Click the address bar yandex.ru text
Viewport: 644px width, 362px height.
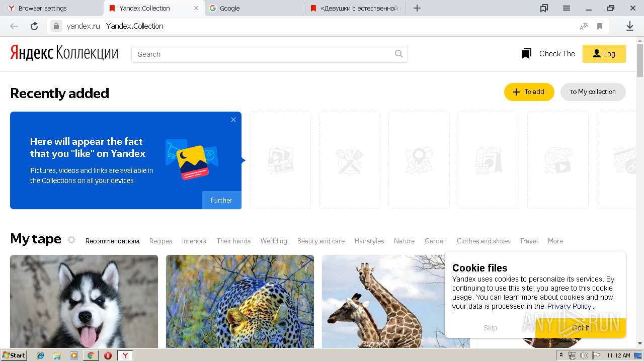pyautogui.click(x=83, y=26)
